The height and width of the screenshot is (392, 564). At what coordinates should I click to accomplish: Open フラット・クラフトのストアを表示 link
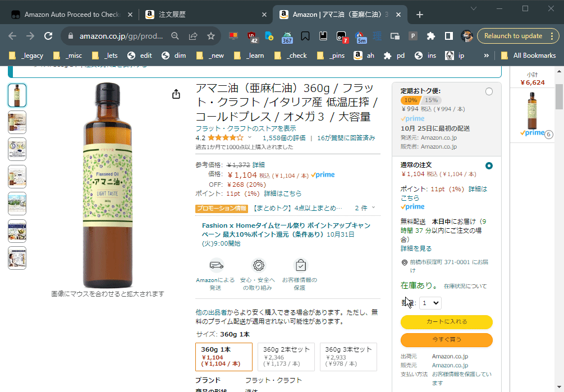[246, 128]
